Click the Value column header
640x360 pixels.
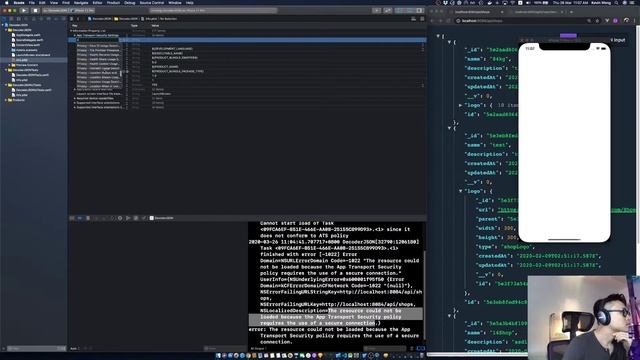coord(155,26)
